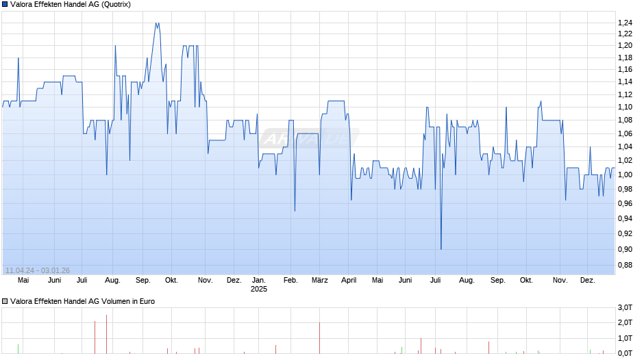Click the 2,0T volume axis label
Image resolution: width=644 pixels, height=360 pixels.
(x=625, y=322)
